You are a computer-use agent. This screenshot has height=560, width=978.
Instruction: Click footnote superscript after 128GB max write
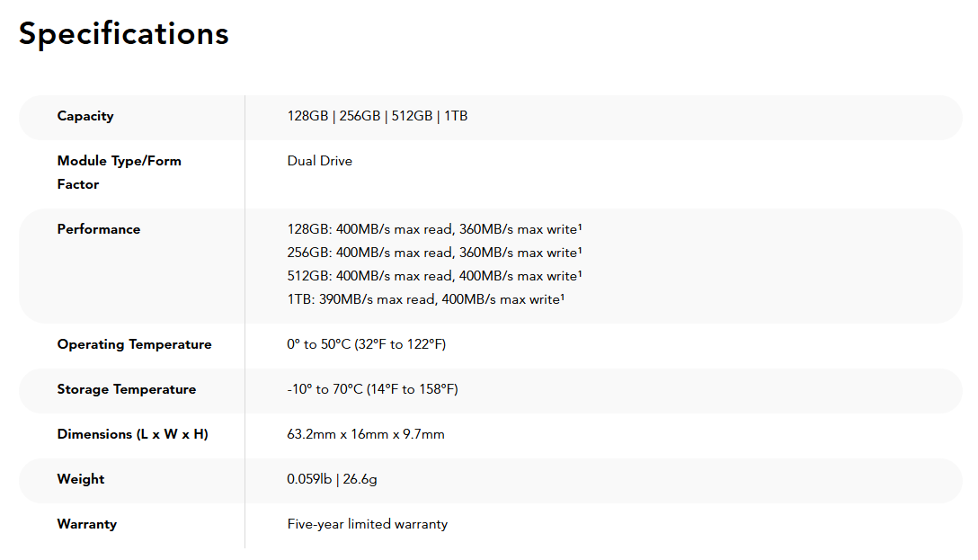click(x=580, y=227)
